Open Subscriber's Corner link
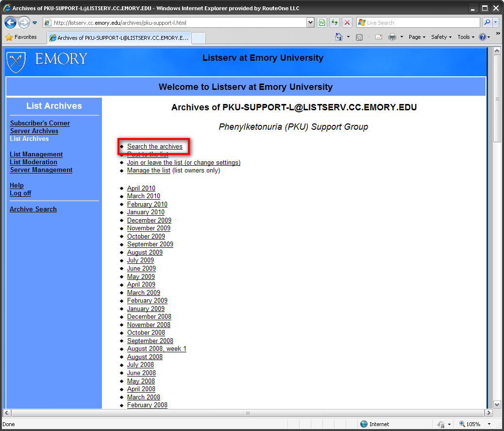 coord(40,123)
